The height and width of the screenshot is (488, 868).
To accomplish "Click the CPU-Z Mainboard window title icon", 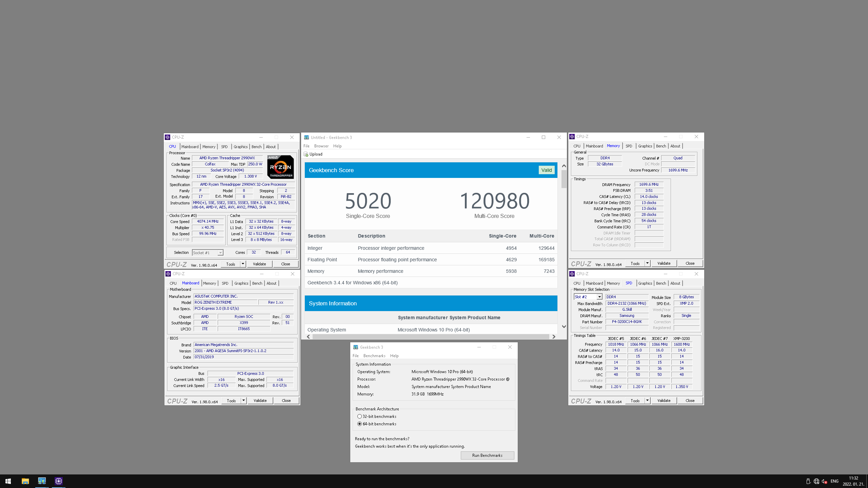I will tap(168, 274).
